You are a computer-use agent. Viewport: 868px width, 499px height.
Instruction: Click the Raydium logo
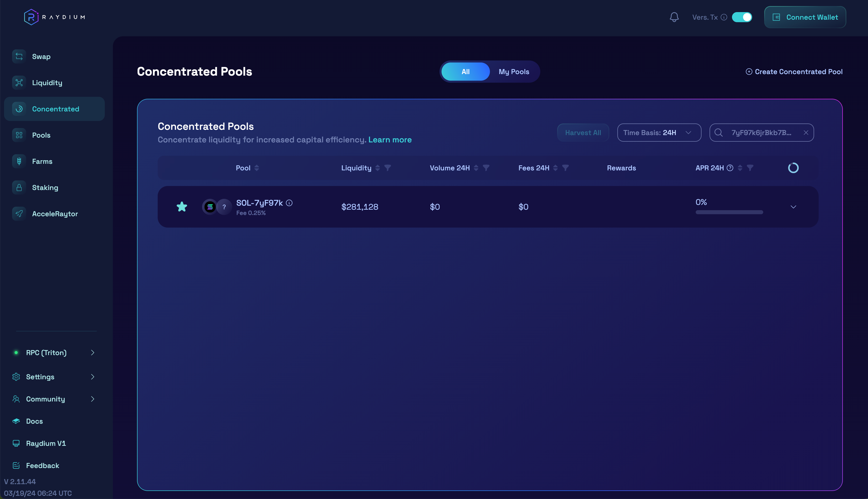point(54,17)
